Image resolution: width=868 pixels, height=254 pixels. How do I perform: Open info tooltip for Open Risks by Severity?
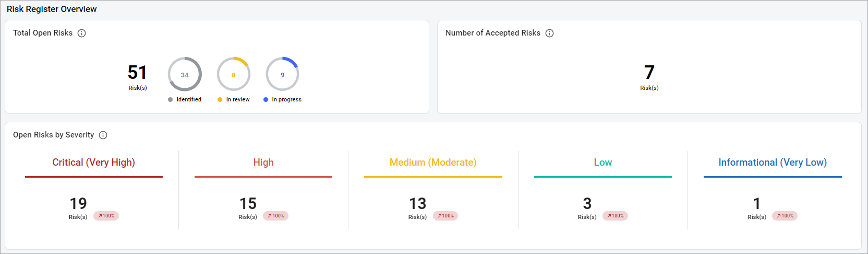(x=103, y=135)
